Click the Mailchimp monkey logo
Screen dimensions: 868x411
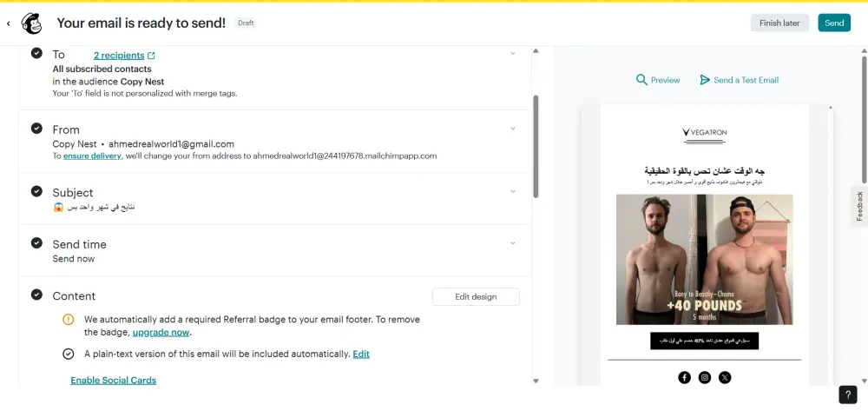tap(31, 23)
